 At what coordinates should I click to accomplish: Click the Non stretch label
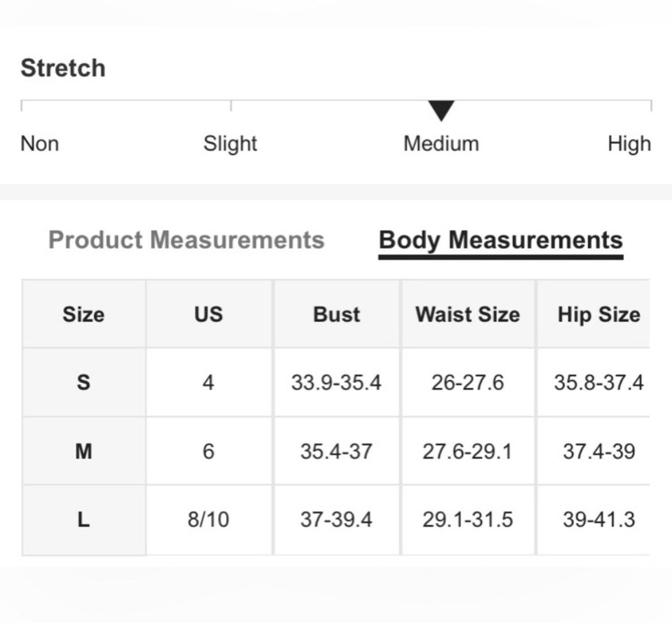click(x=40, y=144)
